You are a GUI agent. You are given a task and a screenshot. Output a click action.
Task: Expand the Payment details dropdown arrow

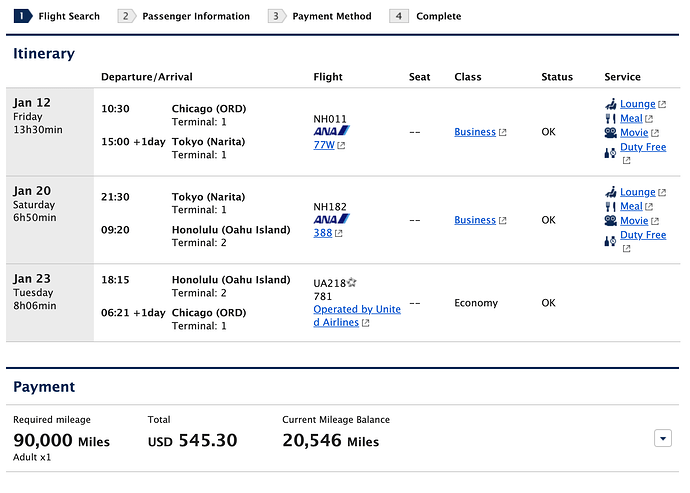click(663, 438)
